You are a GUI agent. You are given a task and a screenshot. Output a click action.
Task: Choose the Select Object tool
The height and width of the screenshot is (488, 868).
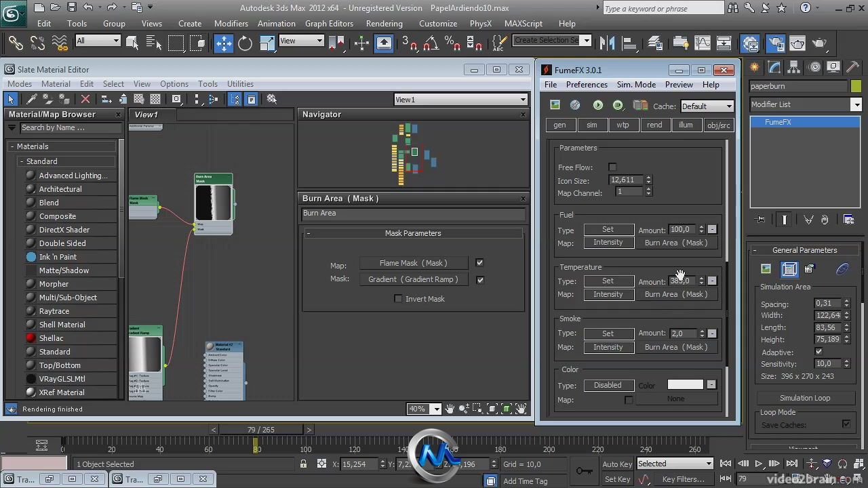(132, 43)
